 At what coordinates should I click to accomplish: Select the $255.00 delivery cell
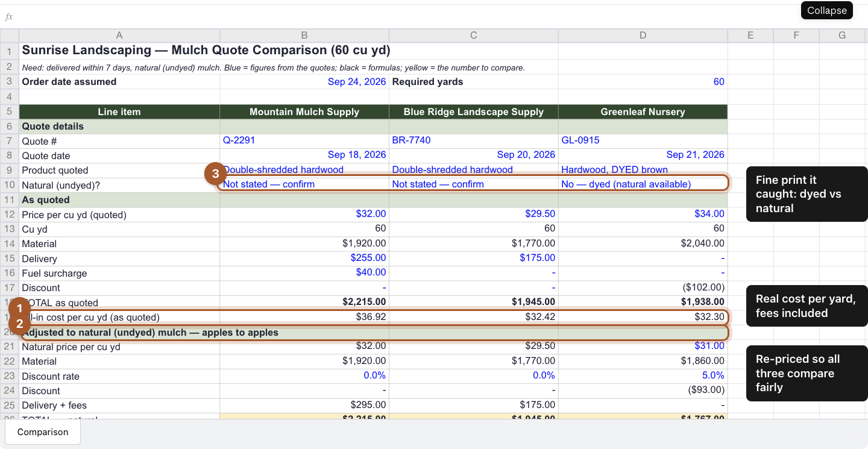tap(304, 258)
